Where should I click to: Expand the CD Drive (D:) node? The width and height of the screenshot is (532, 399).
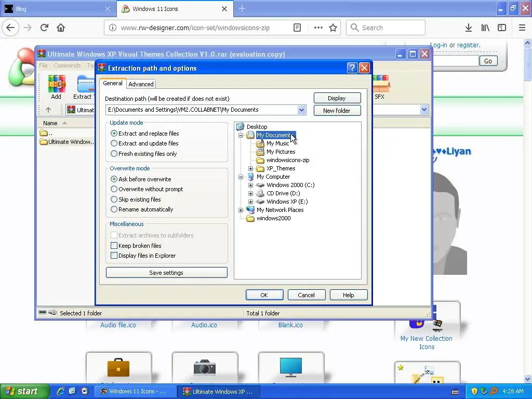(250, 193)
